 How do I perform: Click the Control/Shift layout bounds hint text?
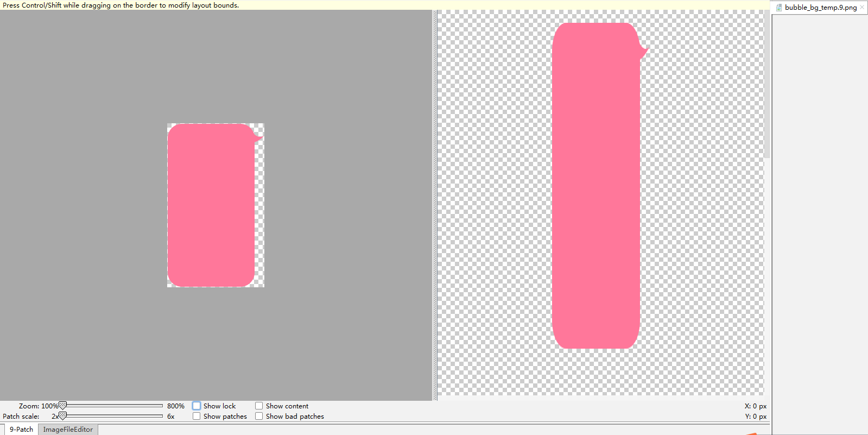point(121,5)
